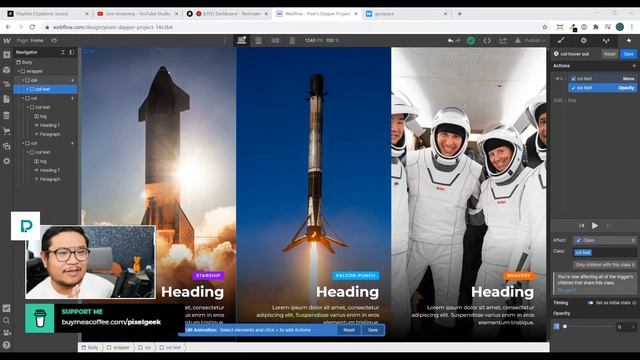This screenshot has height=360, width=640.
Task: Play the animation preview
Action: [x=595, y=226]
